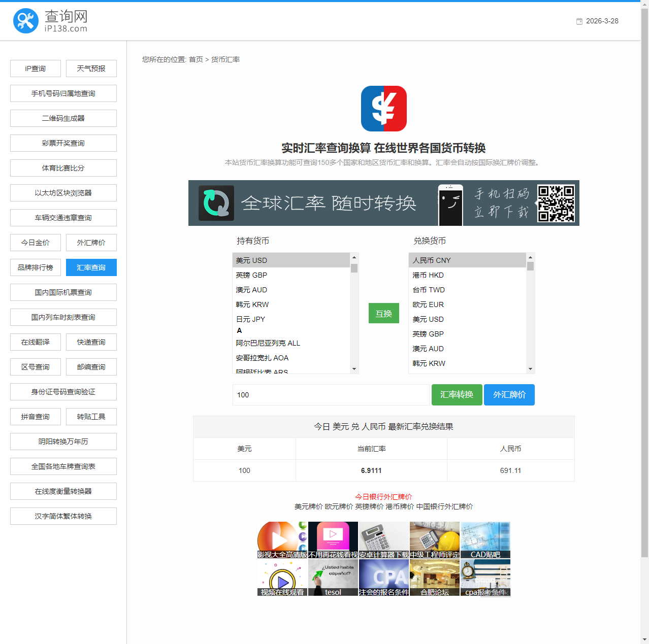Click the amount input field showing 100

tap(331, 394)
